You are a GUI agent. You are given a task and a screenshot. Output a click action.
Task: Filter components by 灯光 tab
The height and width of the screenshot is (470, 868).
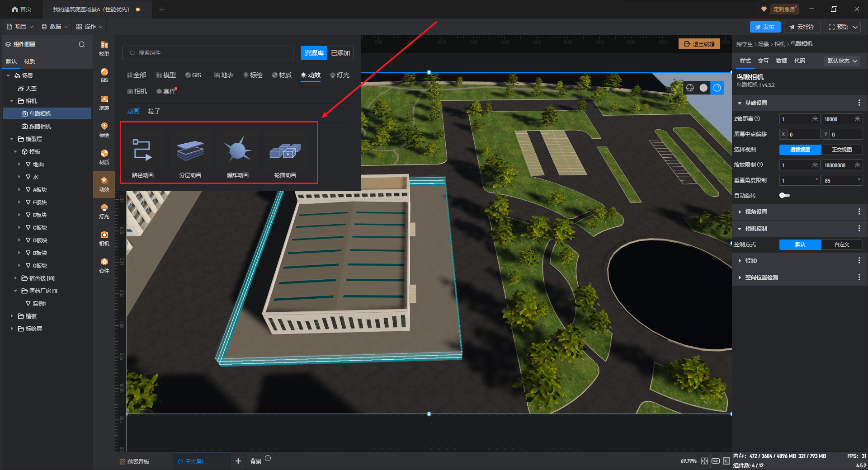pyautogui.click(x=340, y=75)
